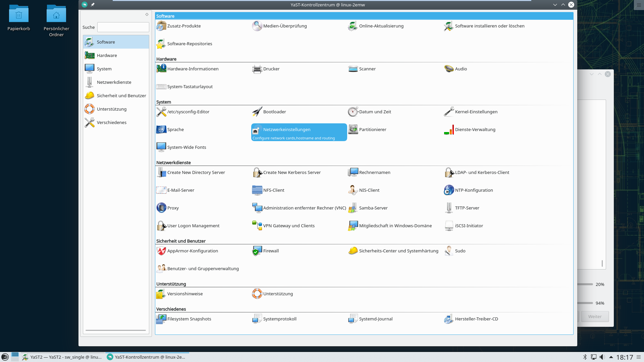Open the volume tray icon
The height and width of the screenshot is (362, 644).
[x=602, y=357]
